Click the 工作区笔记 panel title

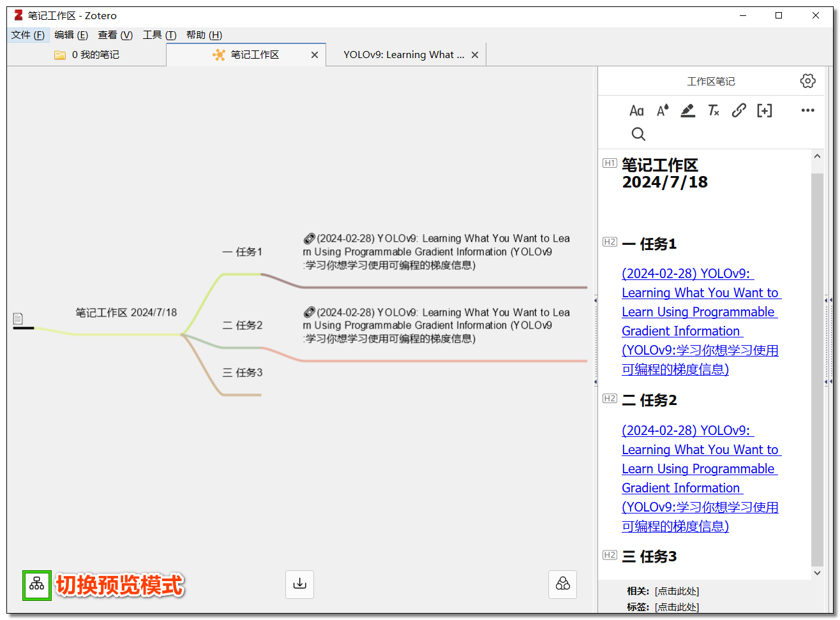coord(710,82)
